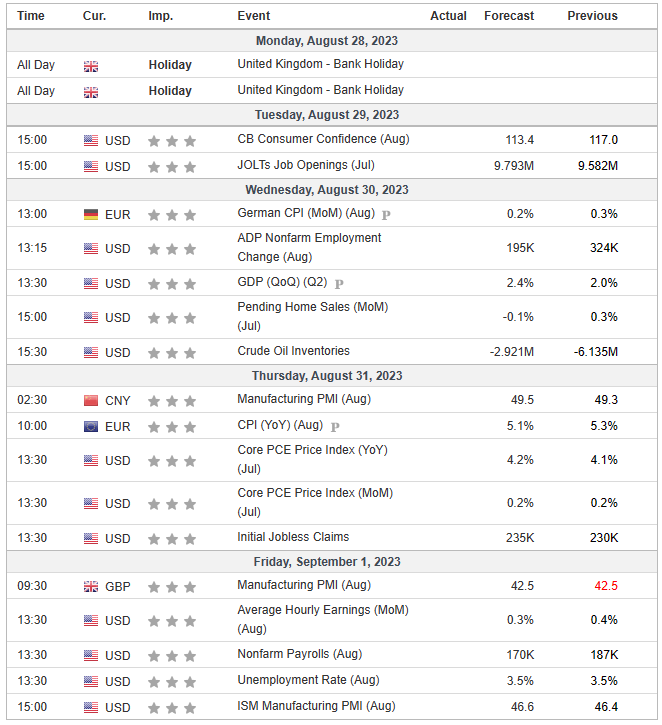Click the China flag beside CNY
Viewport: 662px width, 725px height.
pyautogui.click(x=91, y=400)
